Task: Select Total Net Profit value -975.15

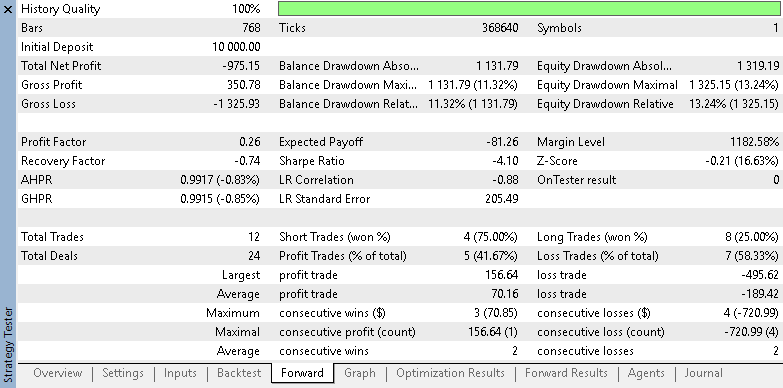Action: [241, 66]
